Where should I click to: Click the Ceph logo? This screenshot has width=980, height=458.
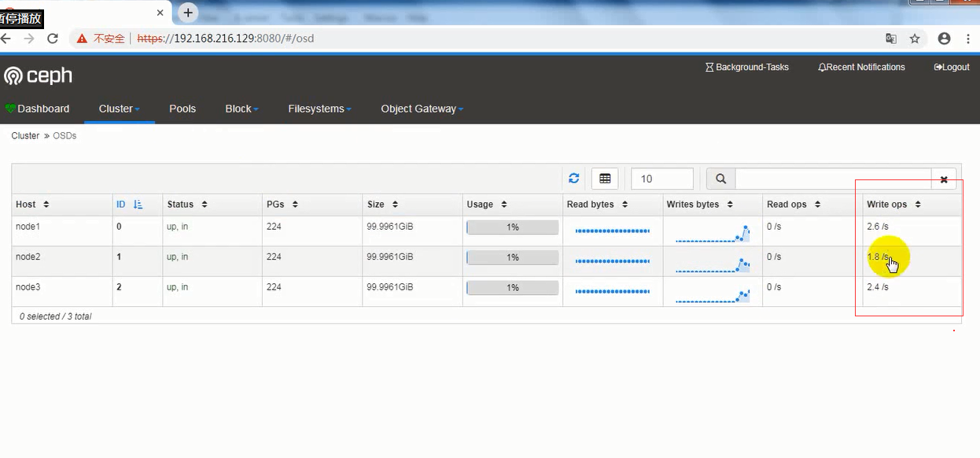(x=38, y=76)
